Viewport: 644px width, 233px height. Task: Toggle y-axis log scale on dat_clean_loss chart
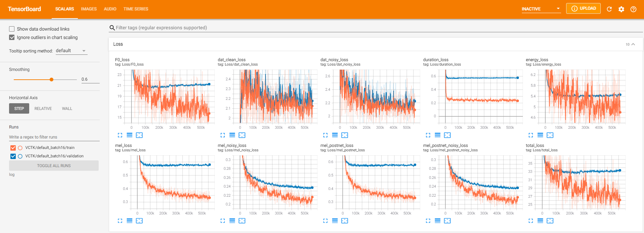(x=232, y=135)
